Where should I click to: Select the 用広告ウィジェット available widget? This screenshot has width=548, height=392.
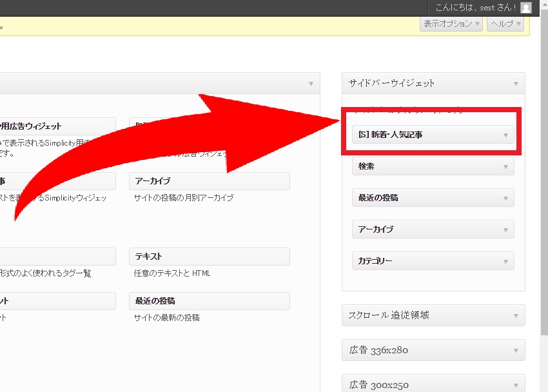click(57, 126)
